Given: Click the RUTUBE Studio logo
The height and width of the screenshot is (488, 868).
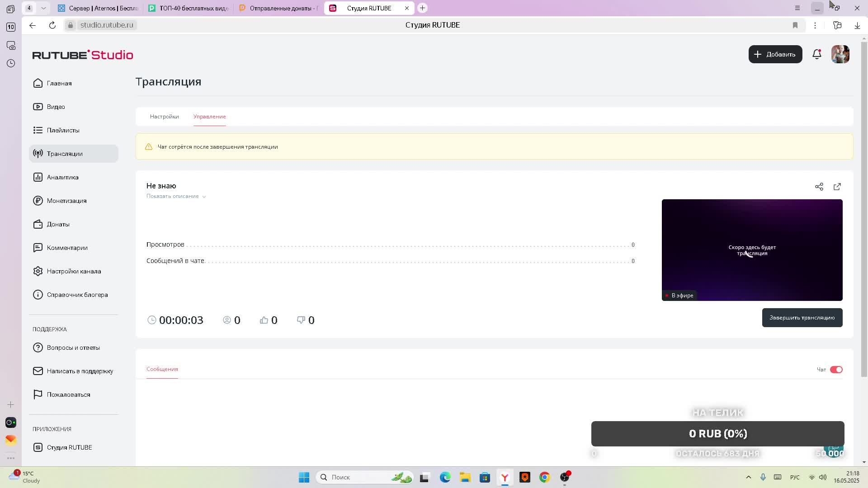Looking at the screenshot, I should point(83,55).
